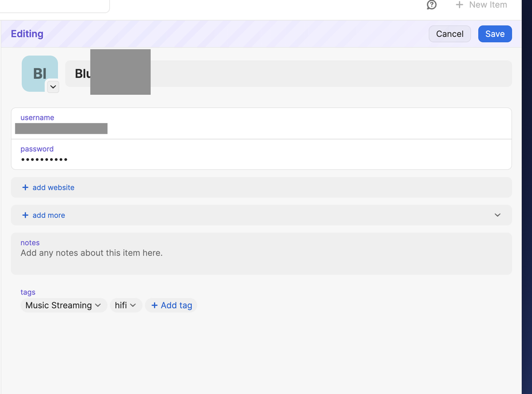Image resolution: width=532 pixels, height=394 pixels.
Task: Click the Music Streaming tag label
Action: click(x=58, y=306)
